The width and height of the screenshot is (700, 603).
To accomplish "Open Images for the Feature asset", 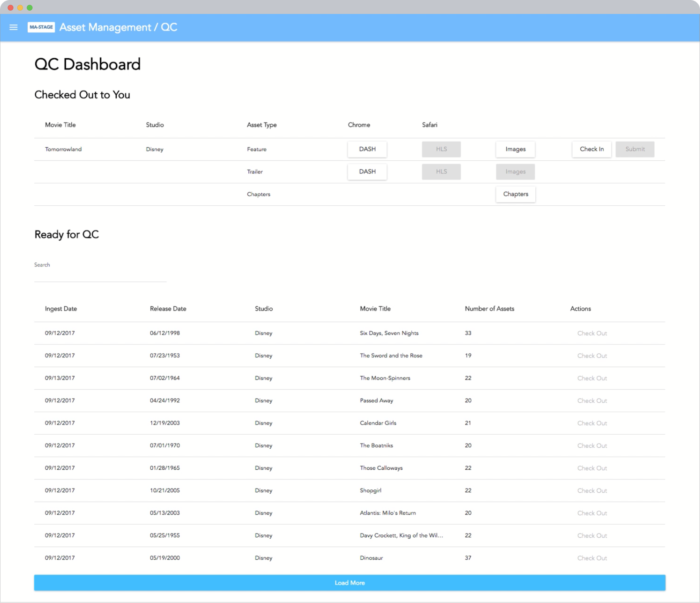I will click(515, 149).
